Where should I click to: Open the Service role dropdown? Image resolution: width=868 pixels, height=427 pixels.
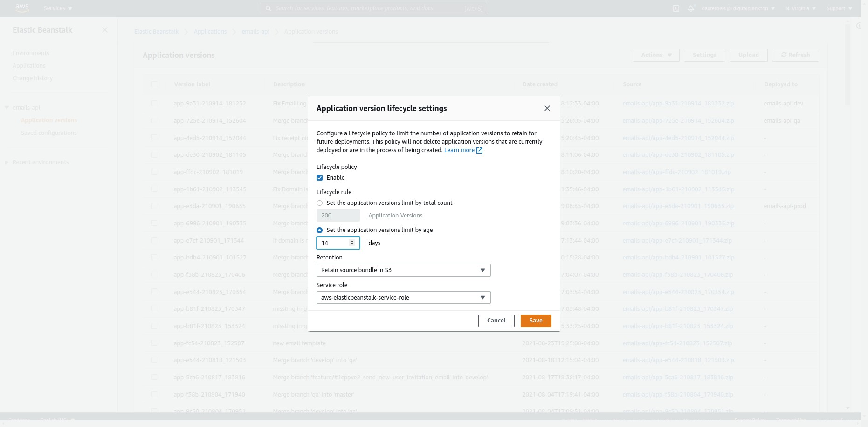coord(403,298)
